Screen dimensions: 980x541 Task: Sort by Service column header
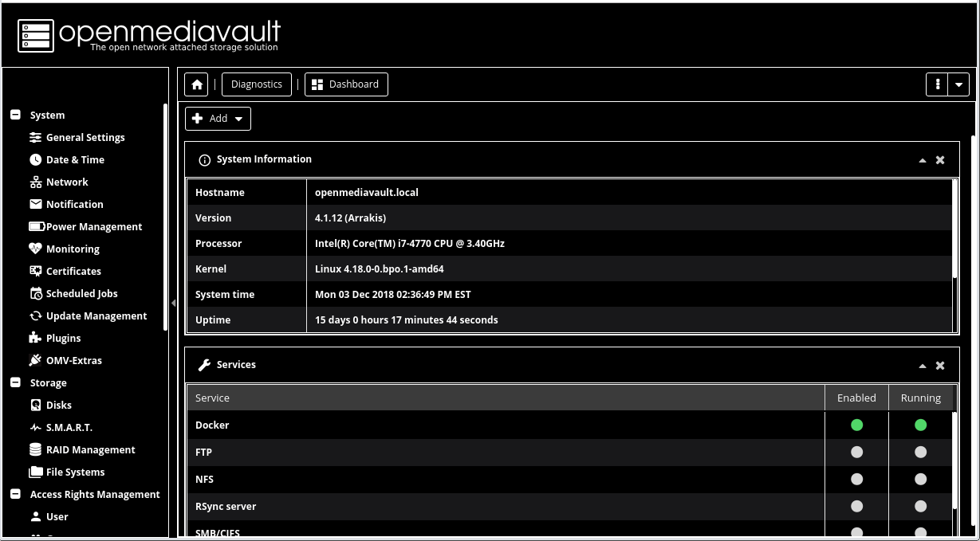(506, 398)
